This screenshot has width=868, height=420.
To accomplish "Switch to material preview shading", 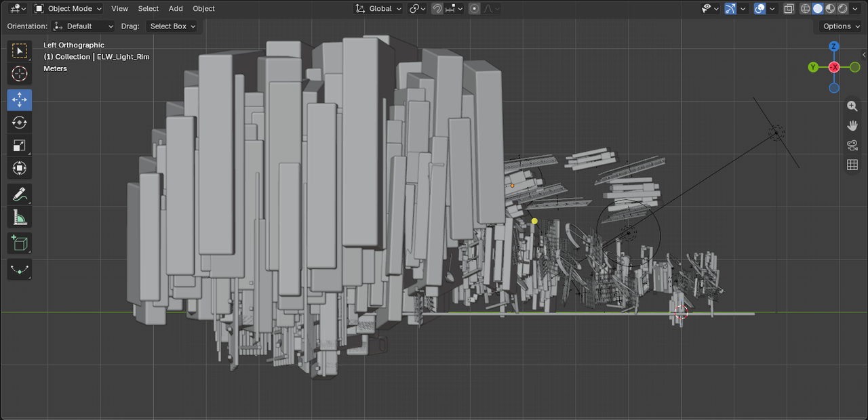I will coord(830,9).
